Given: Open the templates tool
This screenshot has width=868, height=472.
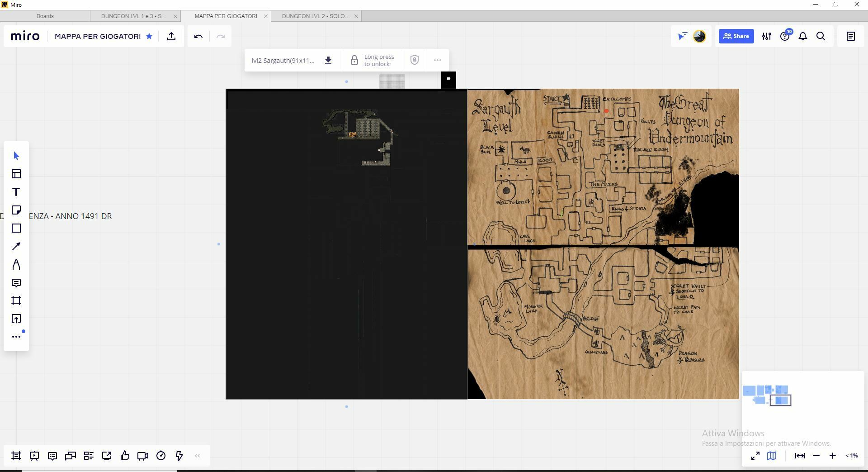Looking at the screenshot, I should pyautogui.click(x=16, y=174).
